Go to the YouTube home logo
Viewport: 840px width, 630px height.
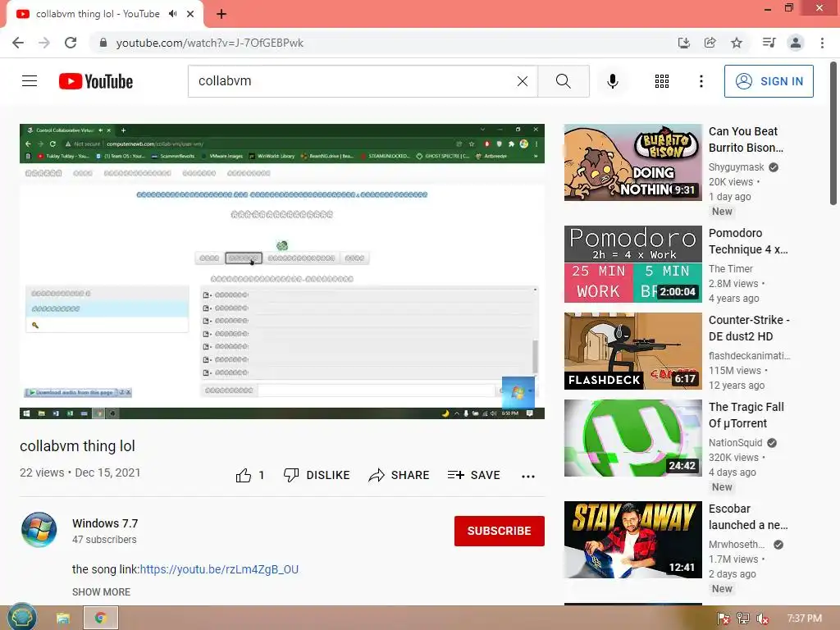pyautogui.click(x=96, y=81)
